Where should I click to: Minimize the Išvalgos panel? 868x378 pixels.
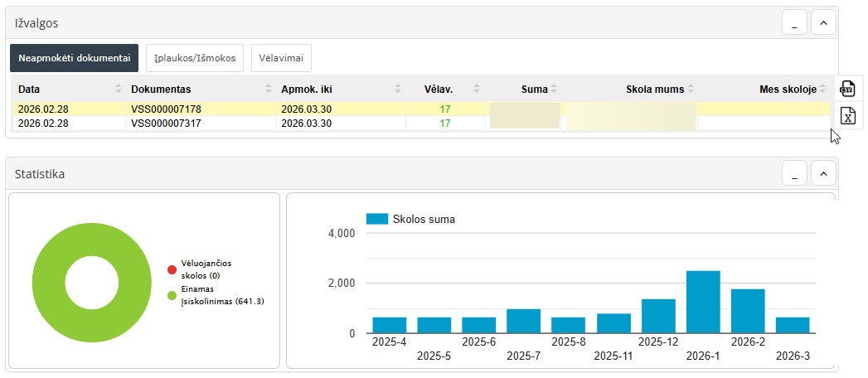(794, 23)
